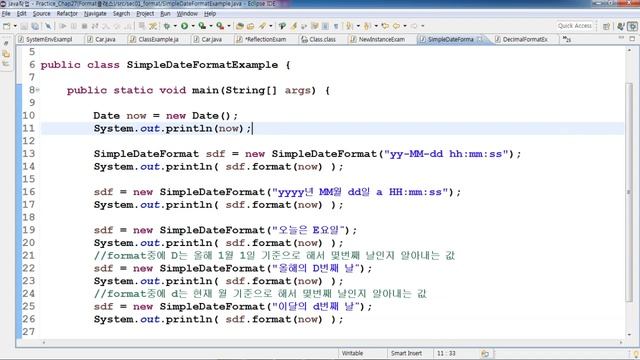Minimize the editor area
This screenshot has width=640, height=360.
621,38
